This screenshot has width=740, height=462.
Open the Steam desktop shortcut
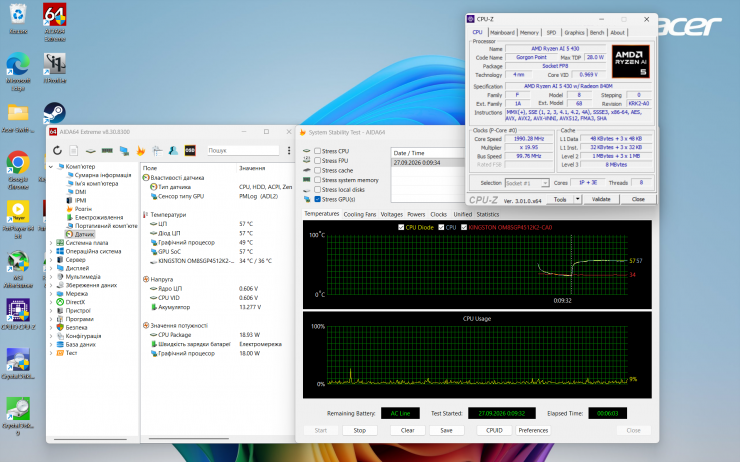coord(55,113)
